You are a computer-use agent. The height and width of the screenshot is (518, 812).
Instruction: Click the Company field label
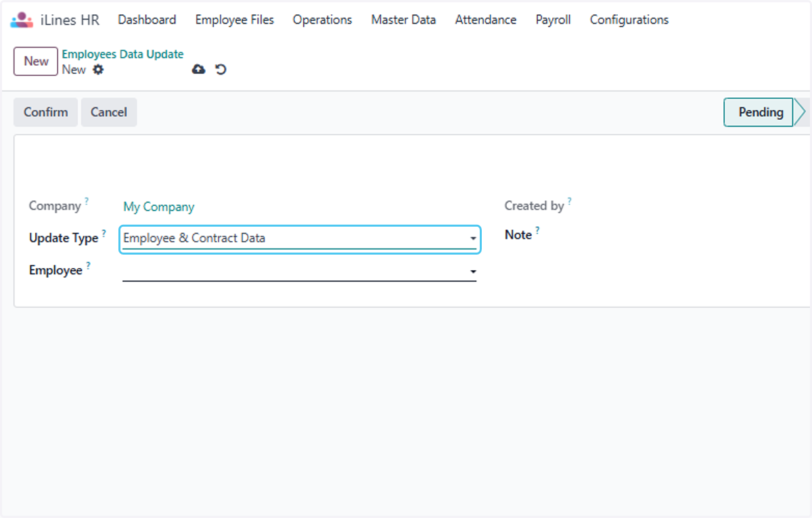55,206
